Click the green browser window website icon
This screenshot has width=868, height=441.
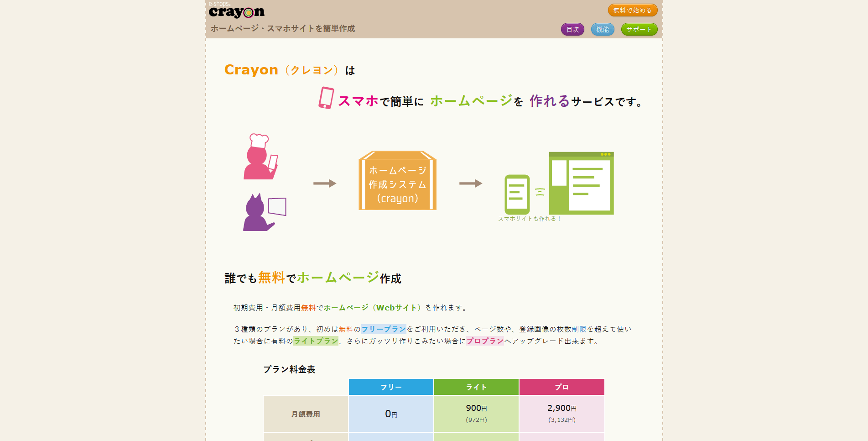point(581,183)
